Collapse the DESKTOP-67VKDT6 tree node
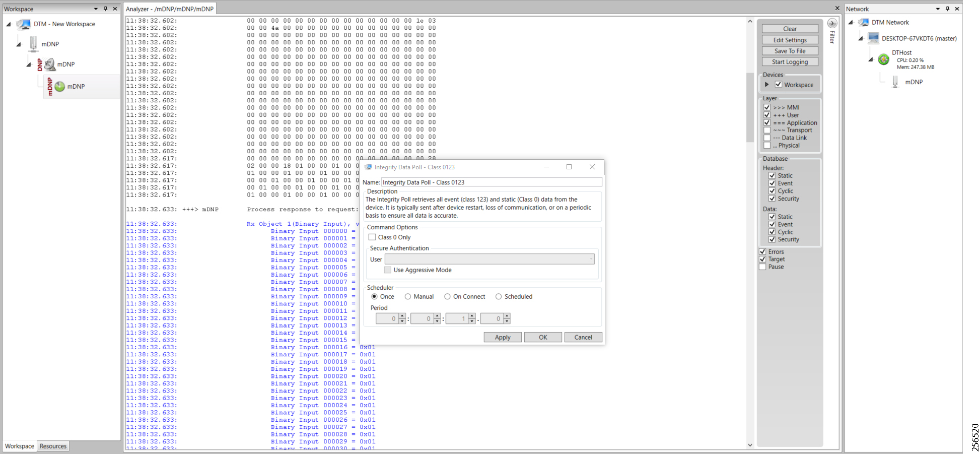Viewport: 980px width, 454px height. (861, 38)
